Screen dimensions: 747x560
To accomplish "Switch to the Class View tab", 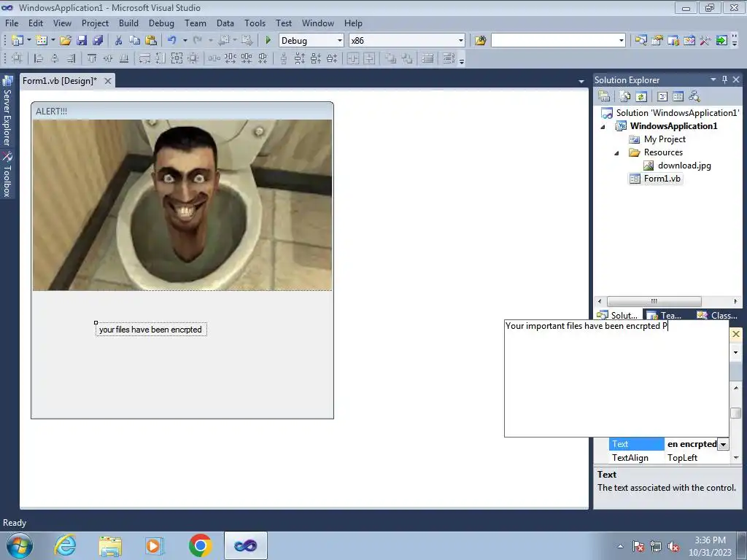I will click(717, 315).
